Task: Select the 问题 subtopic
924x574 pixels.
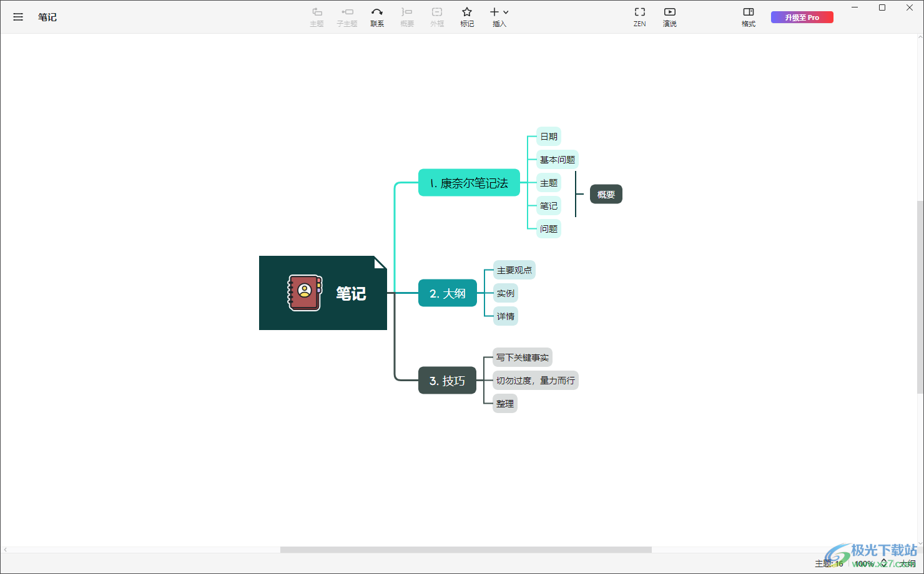Action: pos(549,229)
